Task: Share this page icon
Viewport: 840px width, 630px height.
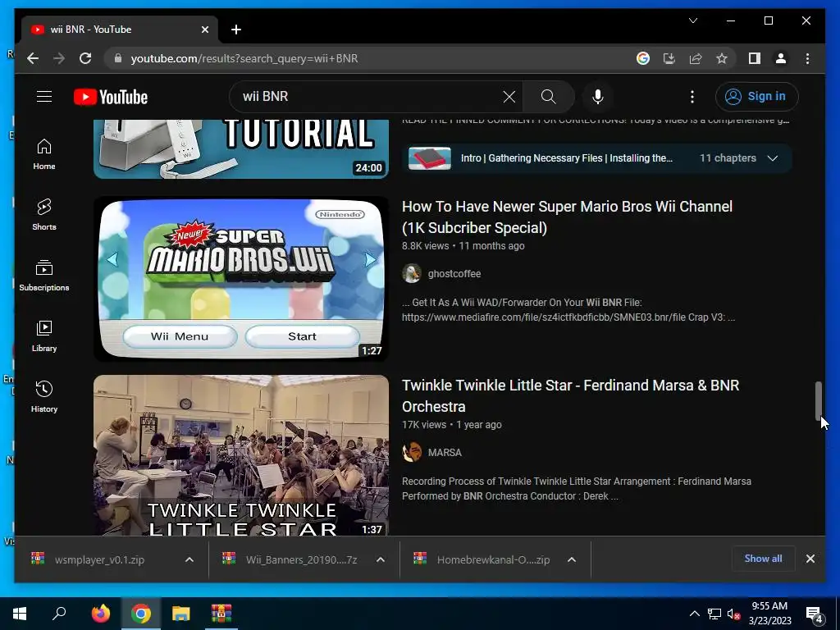Action: [696, 58]
